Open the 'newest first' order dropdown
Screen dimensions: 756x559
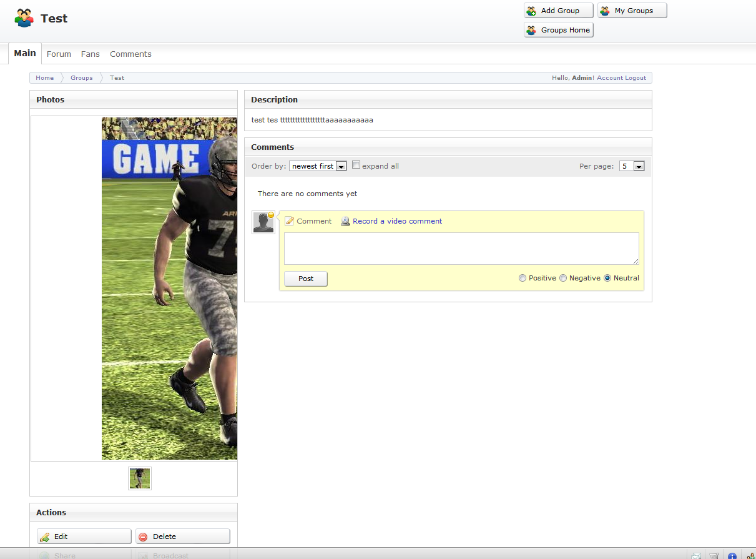(318, 166)
